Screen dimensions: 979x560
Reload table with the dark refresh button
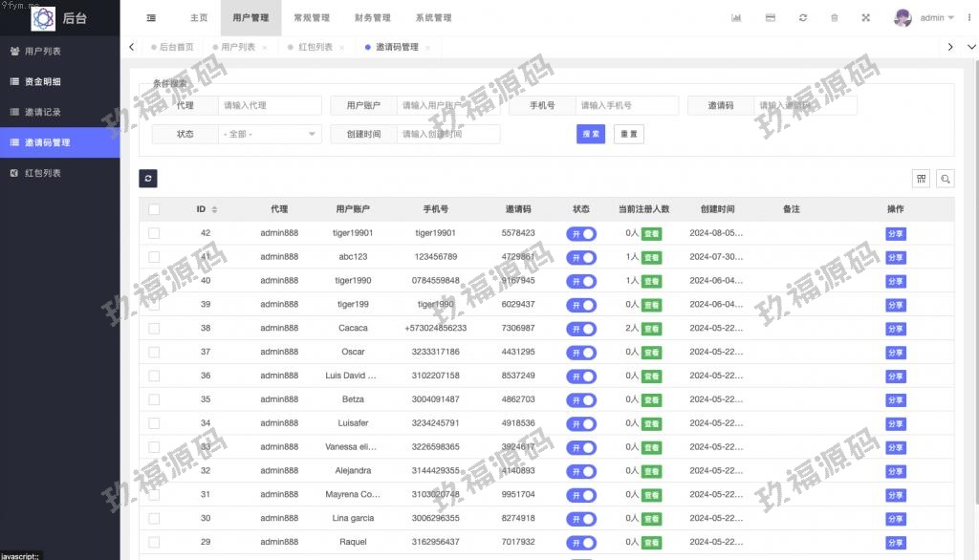coord(147,179)
